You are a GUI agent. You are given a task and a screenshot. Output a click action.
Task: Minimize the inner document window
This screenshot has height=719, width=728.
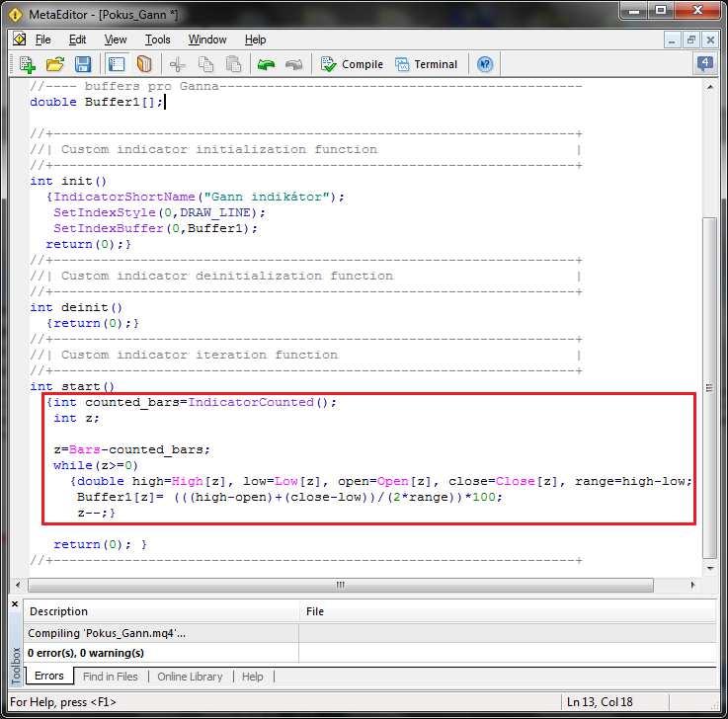coord(672,40)
